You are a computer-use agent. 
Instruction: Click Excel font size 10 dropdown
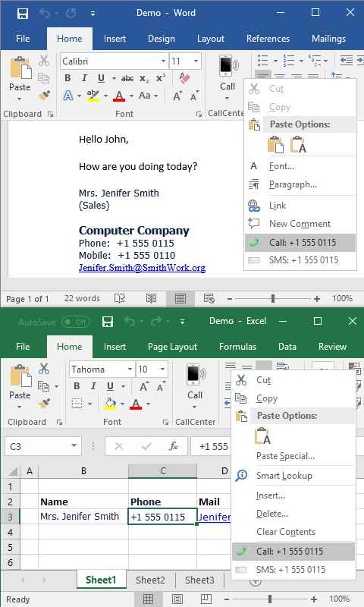coord(163,370)
